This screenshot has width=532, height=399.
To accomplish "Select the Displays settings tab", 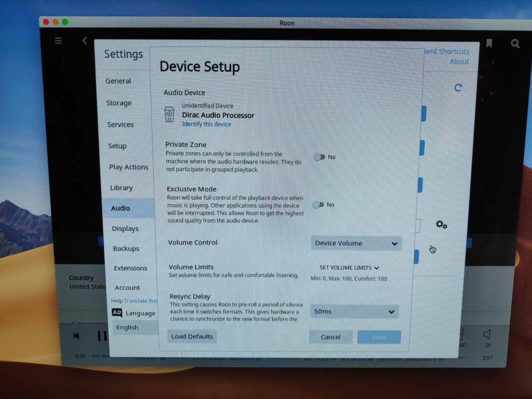I will coord(125,229).
